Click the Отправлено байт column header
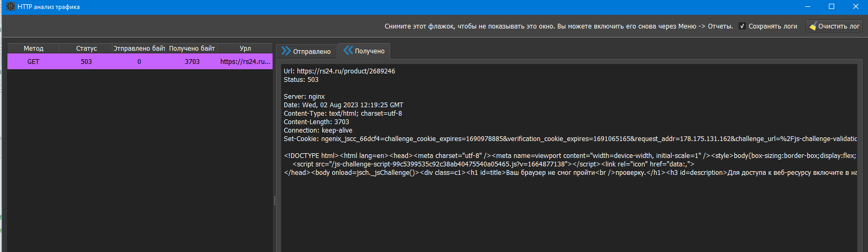 point(139,48)
